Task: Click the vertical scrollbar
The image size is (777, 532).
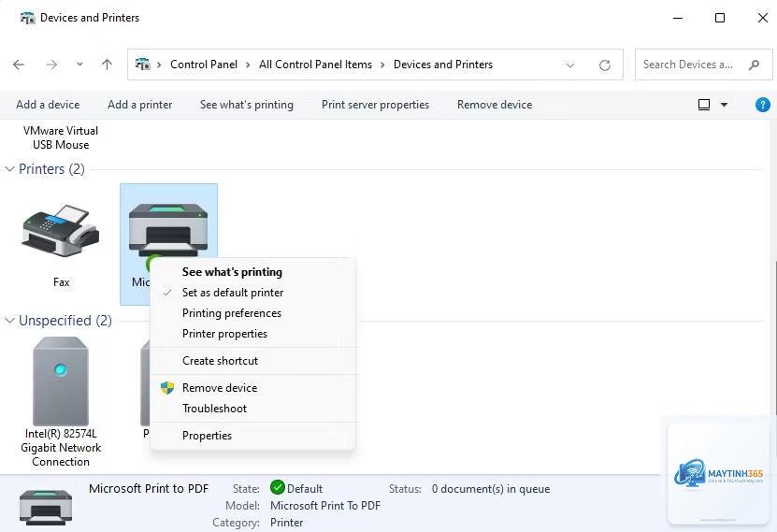Action: tap(774, 337)
